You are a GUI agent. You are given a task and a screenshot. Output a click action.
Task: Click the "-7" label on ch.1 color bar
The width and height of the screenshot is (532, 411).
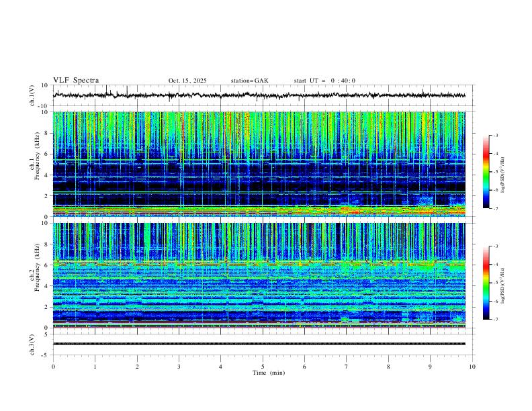click(496, 208)
